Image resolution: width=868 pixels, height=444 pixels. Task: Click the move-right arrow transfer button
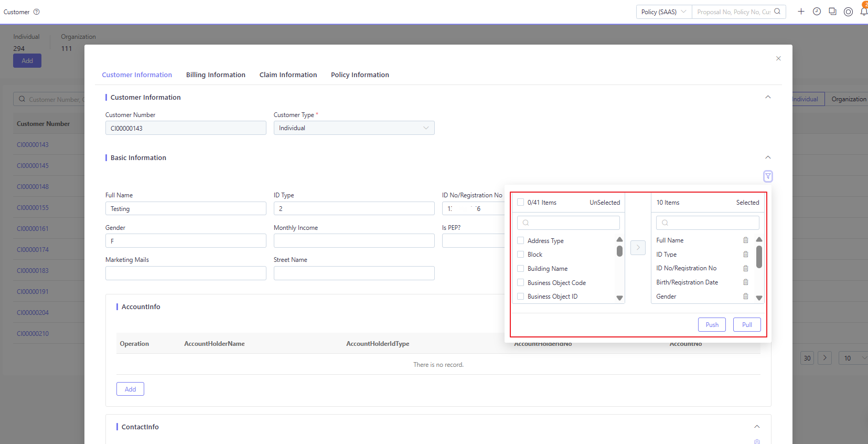click(x=638, y=247)
